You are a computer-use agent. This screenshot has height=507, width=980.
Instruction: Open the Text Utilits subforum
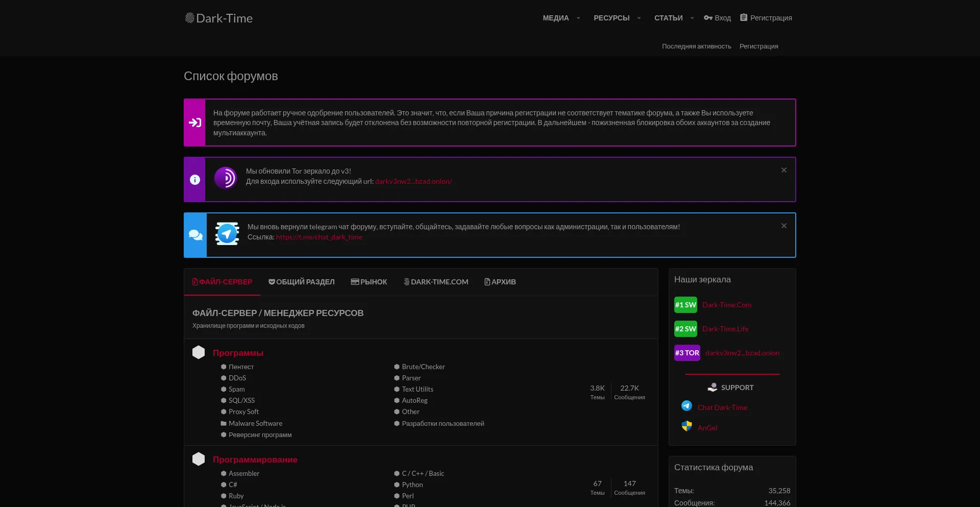pos(418,389)
